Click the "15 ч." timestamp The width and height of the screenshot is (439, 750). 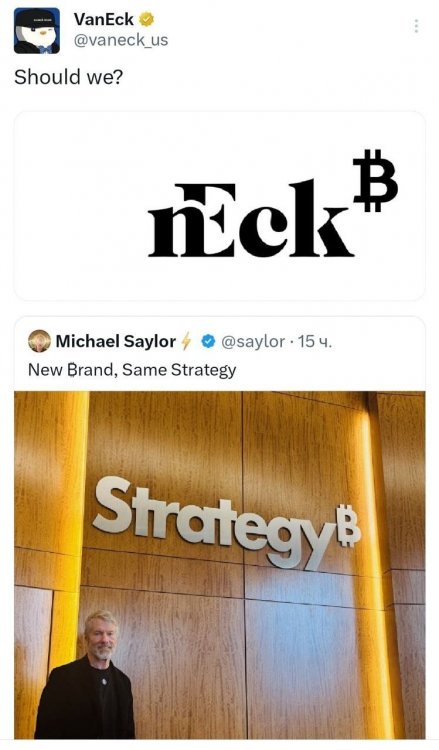tap(314, 342)
